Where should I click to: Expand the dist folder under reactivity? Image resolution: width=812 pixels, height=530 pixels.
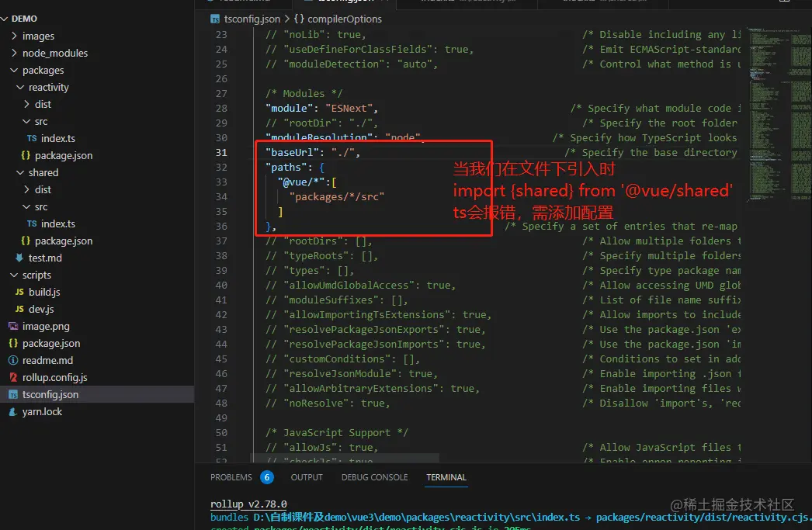pyautogui.click(x=26, y=104)
